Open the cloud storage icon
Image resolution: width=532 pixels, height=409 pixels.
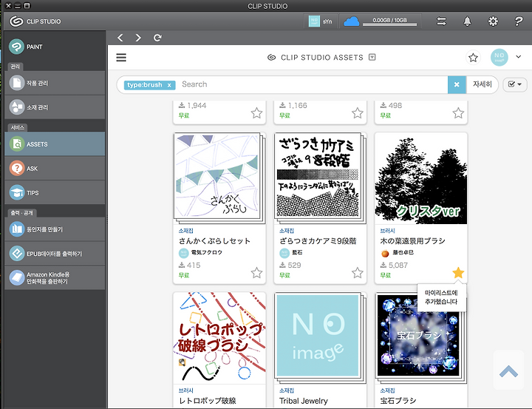352,21
